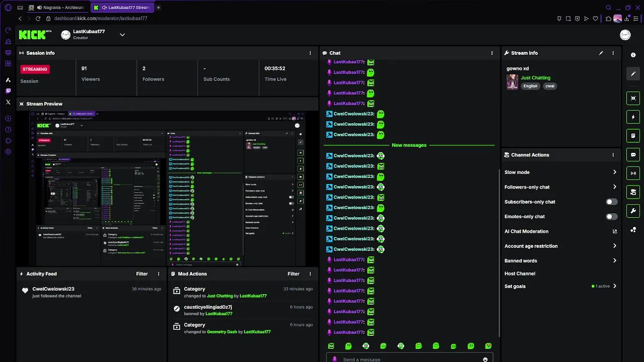This screenshot has width=644, height=362.
Task: Toggle Emotes-only chat switch
Action: [x=611, y=216]
